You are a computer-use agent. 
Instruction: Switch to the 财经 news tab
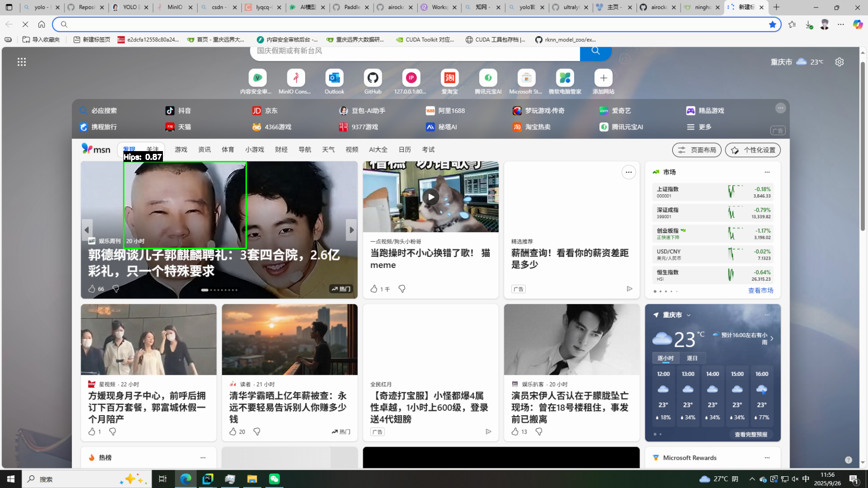(x=281, y=150)
